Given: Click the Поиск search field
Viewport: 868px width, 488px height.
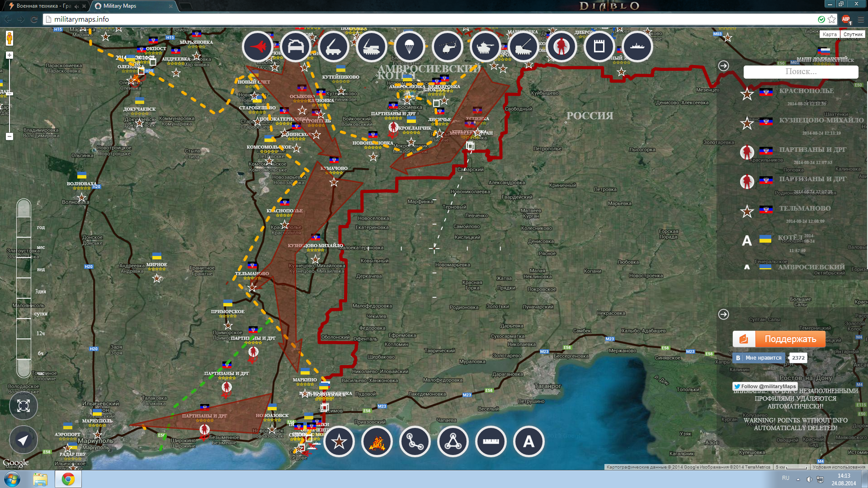Looking at the screenshot, I should tap(801, 71).
